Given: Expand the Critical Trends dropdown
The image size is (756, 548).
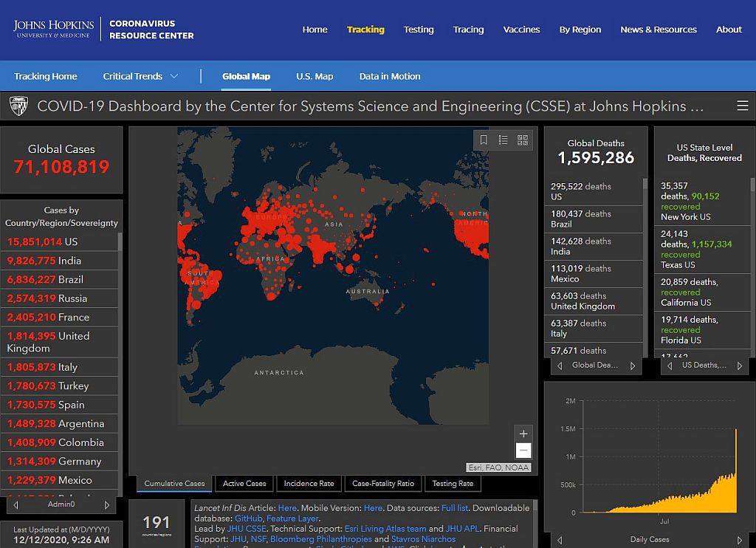Looking at the screenshot, I should click(x=140, y=76).
